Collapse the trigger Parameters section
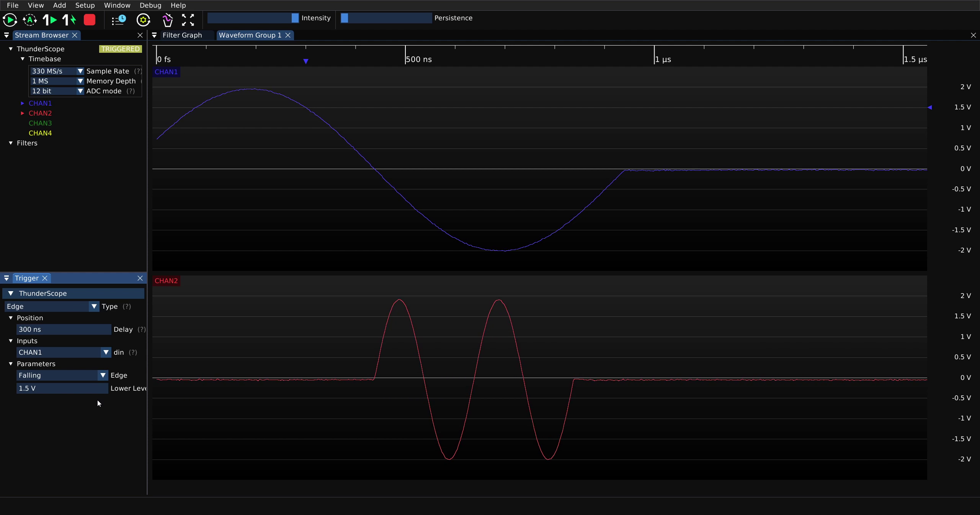This screenshot has height=515, width=980. pyautogui.click(x=11, y=364)
